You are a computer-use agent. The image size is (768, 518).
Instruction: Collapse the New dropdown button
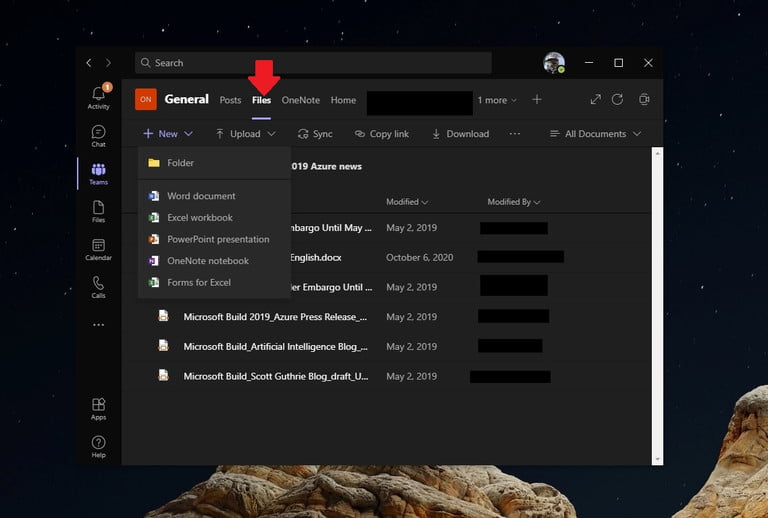click(168, 134)
